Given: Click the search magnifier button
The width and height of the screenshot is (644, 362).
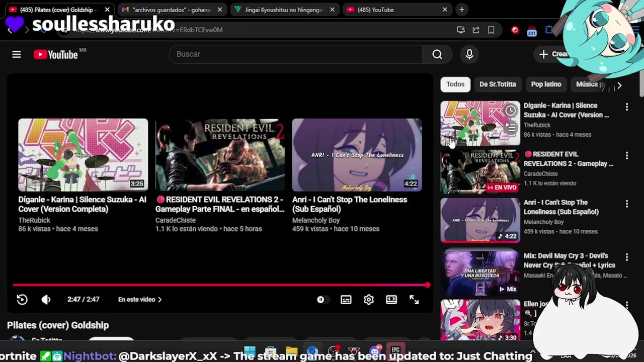Looking at the screenshot, I should (x=437, y=54).
